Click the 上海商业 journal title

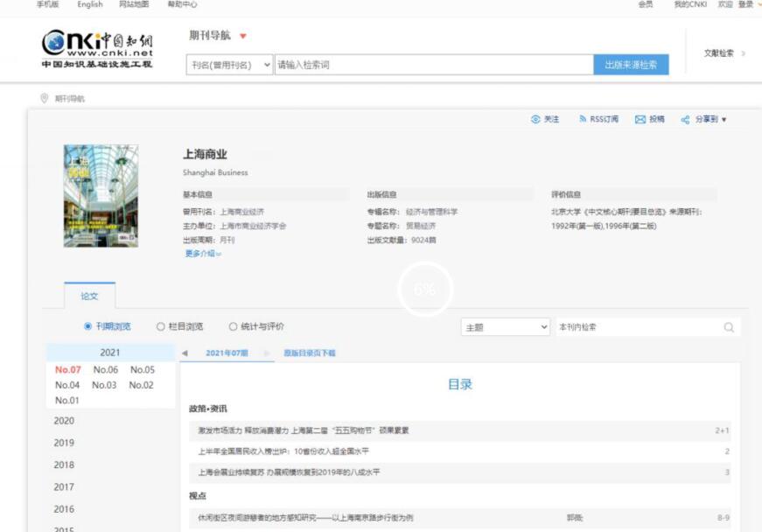[205, 155]
